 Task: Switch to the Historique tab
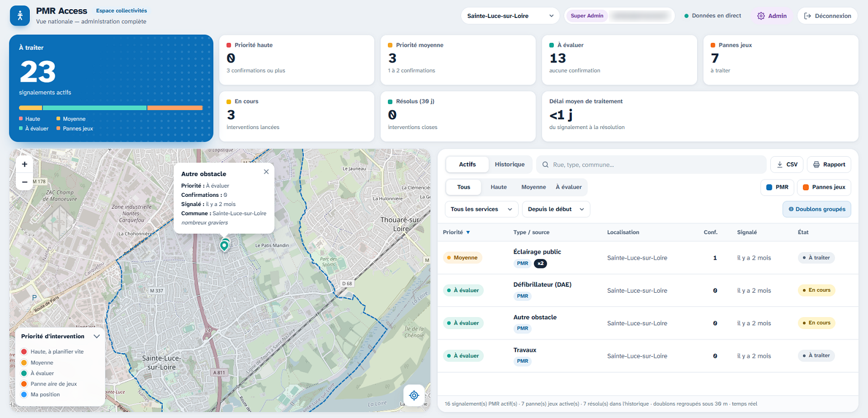click(509, 164)
